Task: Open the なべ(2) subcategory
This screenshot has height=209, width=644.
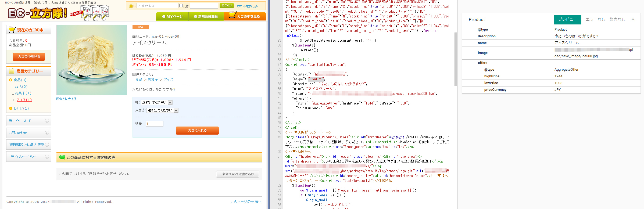Action: point(21,87)
